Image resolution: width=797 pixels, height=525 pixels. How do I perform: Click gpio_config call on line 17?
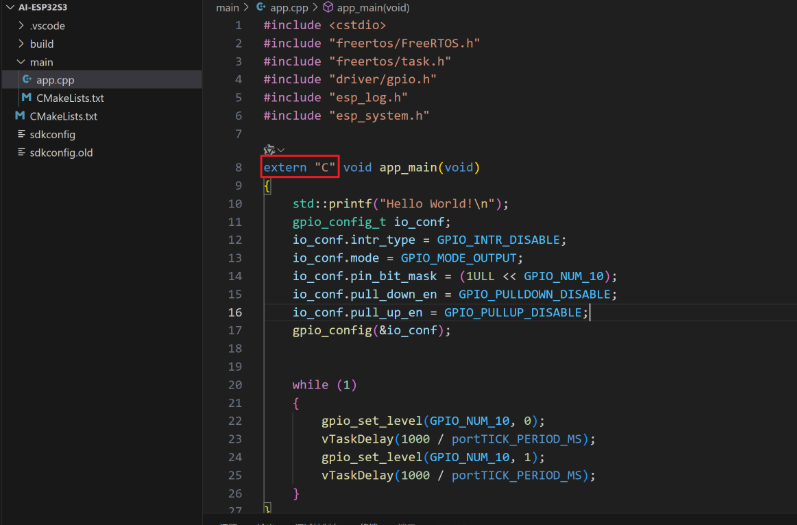pyautogui.click(x=332, y=330)
